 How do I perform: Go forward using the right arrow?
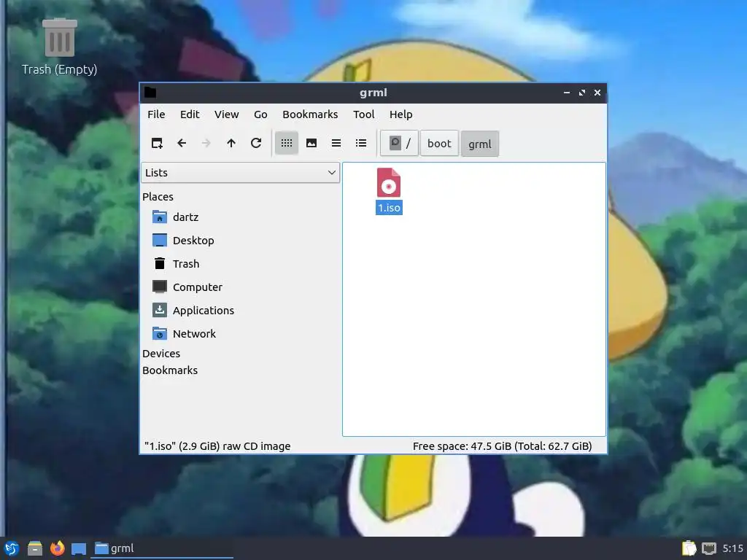pyautogui.click(x=206, y=143)
